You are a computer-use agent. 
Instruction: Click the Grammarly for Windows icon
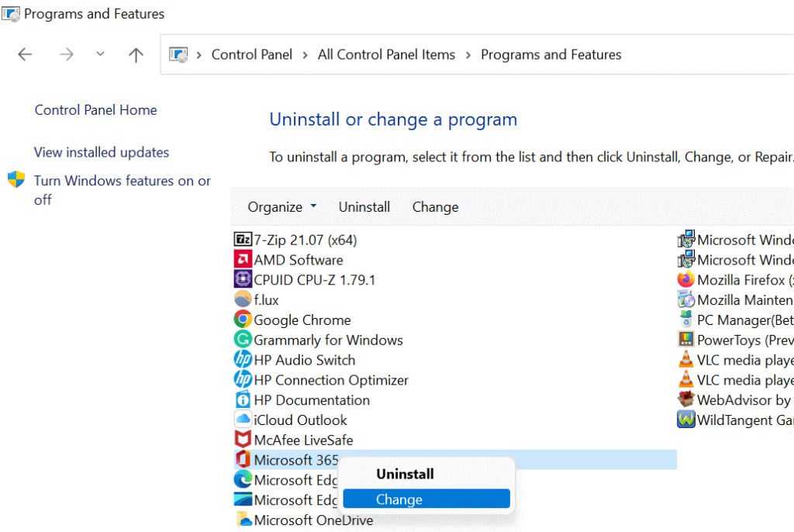[x=243, y=339]
